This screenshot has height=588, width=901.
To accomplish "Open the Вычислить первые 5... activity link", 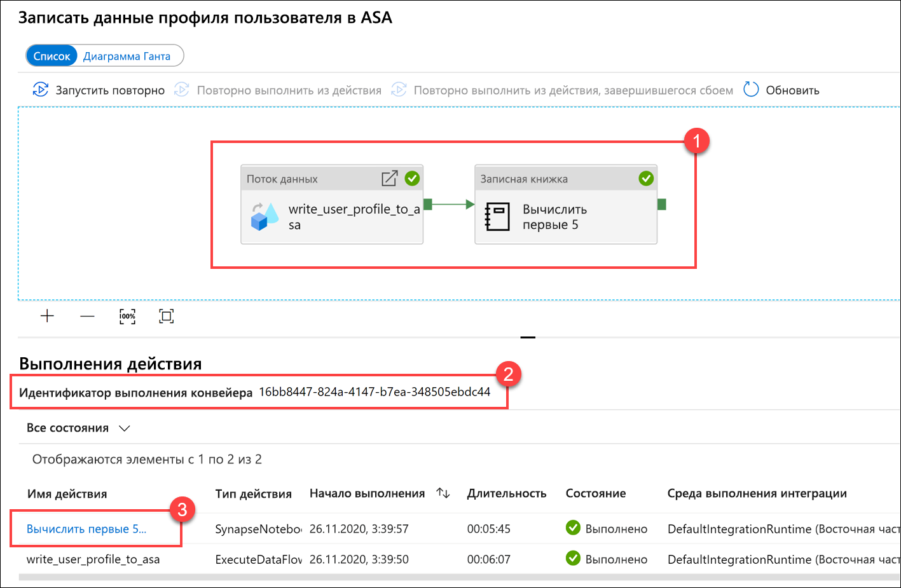I will [x=86, y=529].
